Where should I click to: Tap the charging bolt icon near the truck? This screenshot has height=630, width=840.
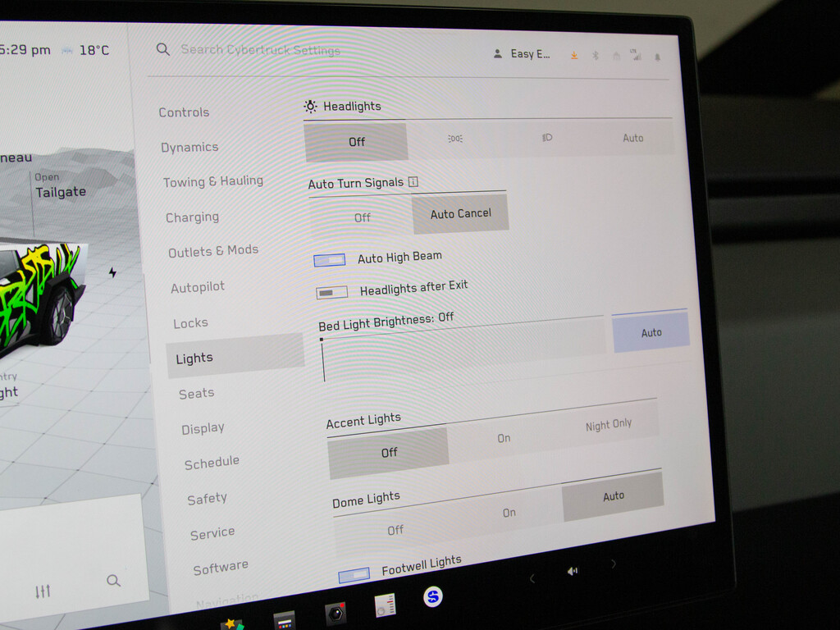[x=112, y=272]
